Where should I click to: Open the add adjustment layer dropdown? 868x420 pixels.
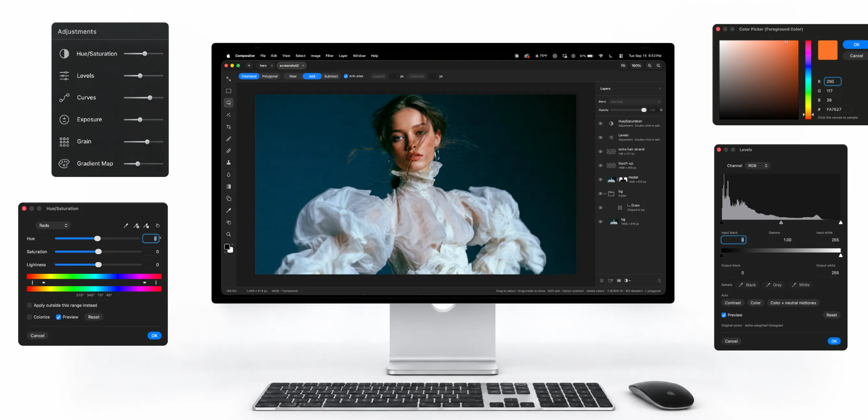[x=627, y=280]
